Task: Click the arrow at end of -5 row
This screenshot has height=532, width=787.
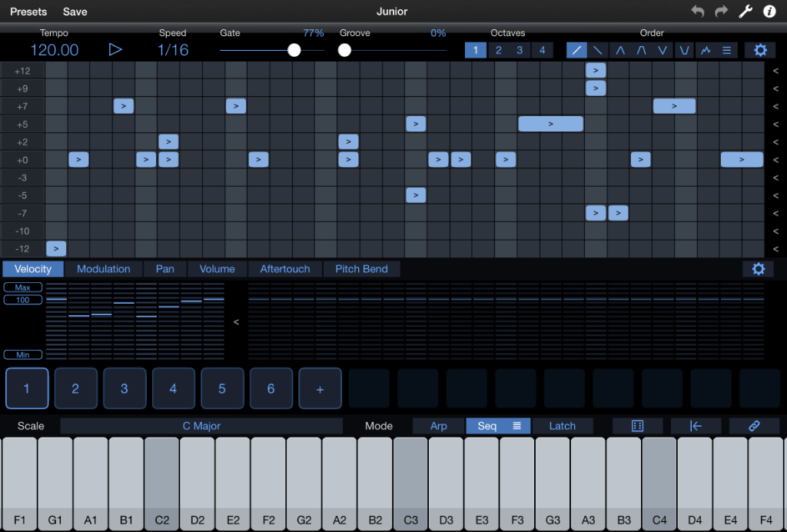Action: [775, 196]
